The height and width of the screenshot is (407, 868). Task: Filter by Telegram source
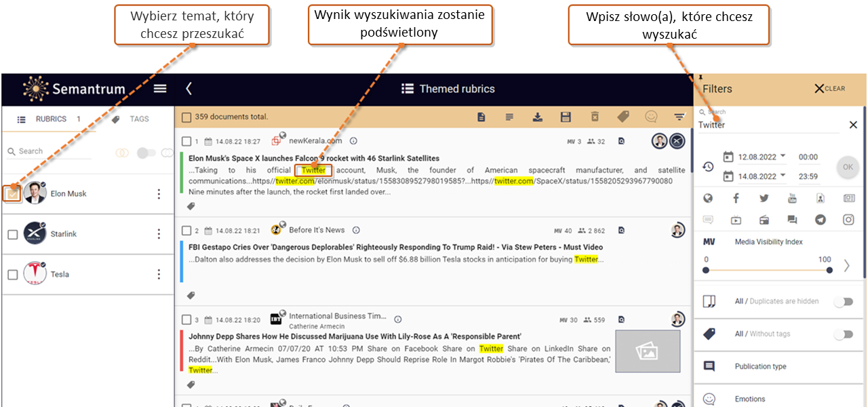coord(821,220)
